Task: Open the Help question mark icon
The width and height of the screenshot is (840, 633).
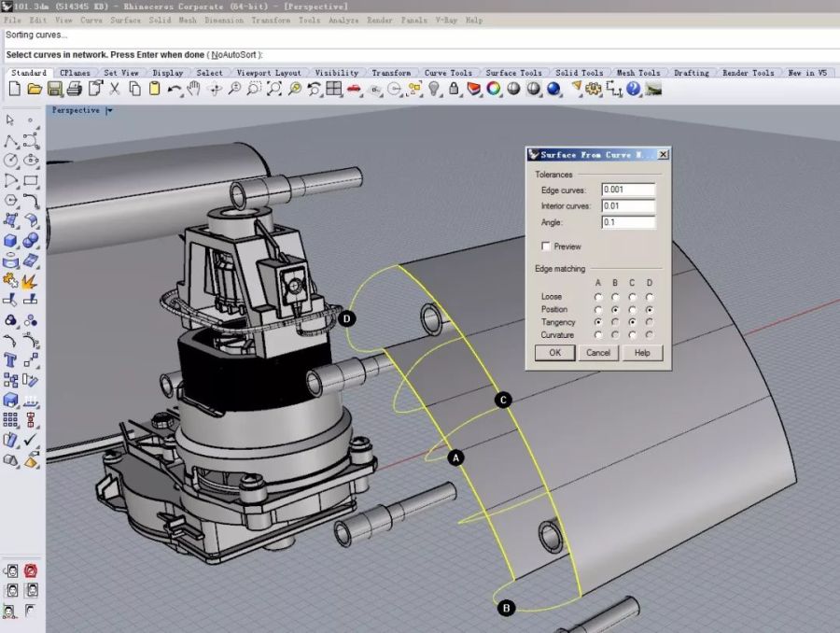Action: coord(634,90)
